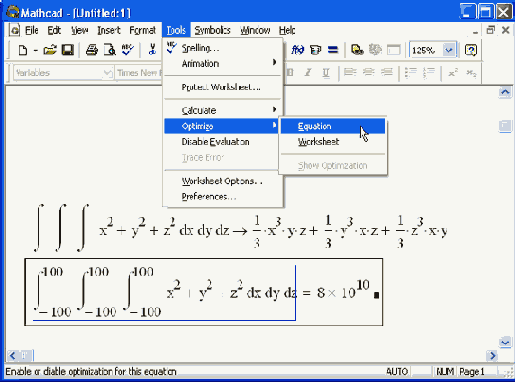Open the Window menu
This screenshot has width=515, height=382.
coord(255,30)
